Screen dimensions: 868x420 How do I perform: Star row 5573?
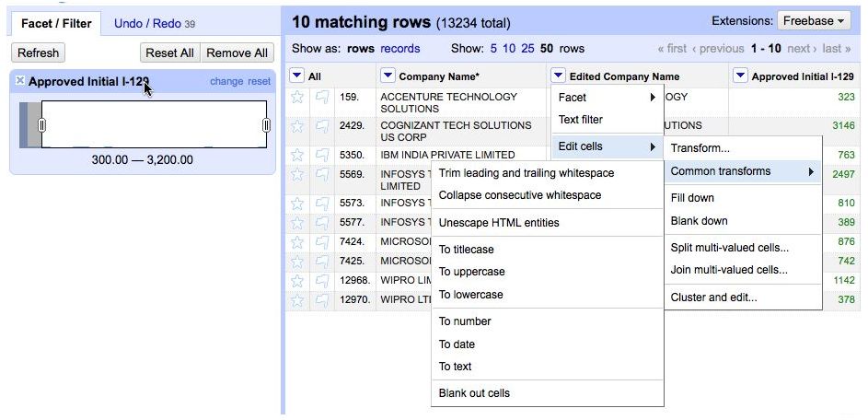pos(297,204)
